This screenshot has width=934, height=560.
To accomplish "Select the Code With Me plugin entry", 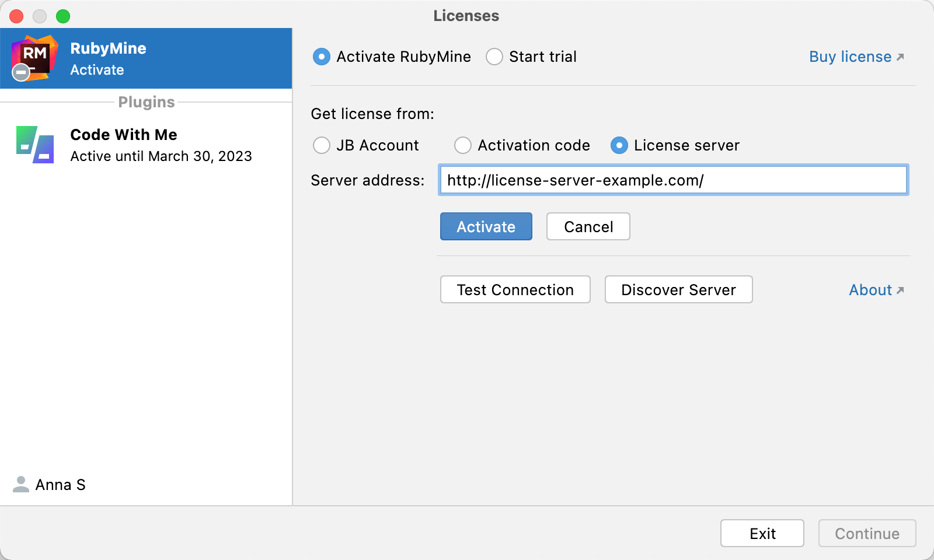I will point(146,144).
